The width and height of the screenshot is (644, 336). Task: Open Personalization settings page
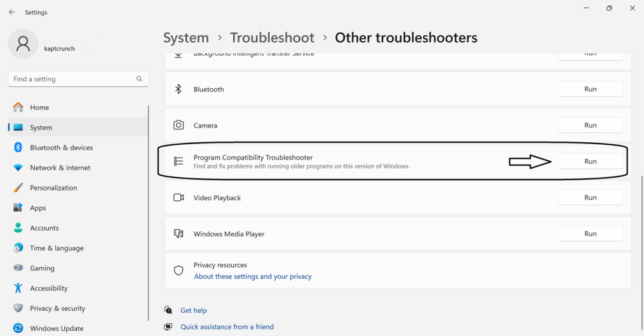tap(53, 188)
